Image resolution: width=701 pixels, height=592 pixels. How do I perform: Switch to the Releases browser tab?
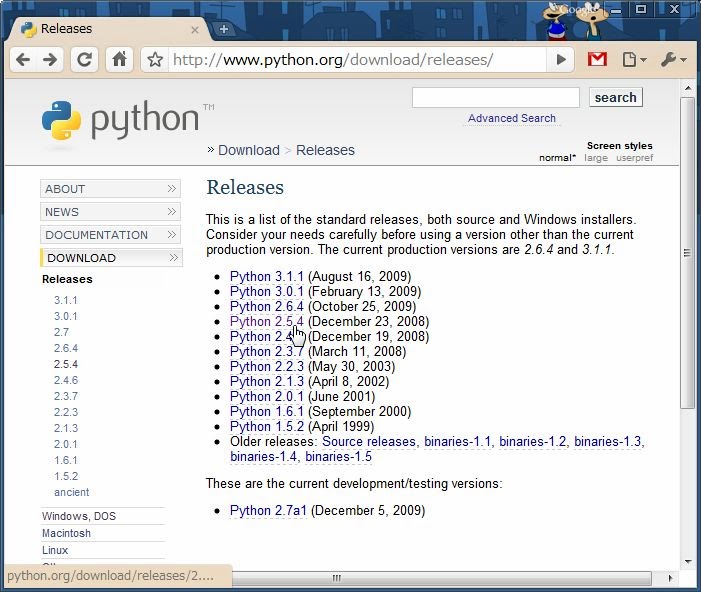pos(100,29)
